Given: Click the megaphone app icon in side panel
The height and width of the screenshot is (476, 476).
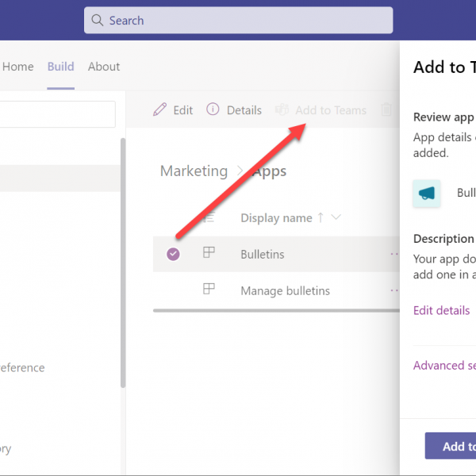Looking at the screenshot, I should pos(427,194).
